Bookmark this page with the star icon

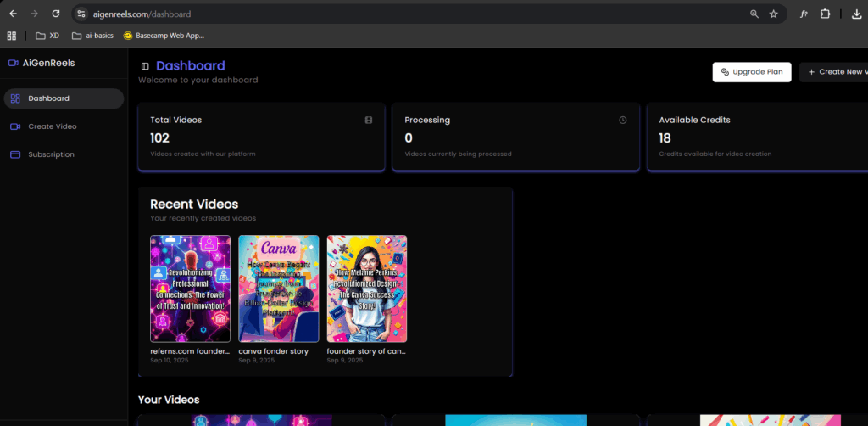coord(773,14)
